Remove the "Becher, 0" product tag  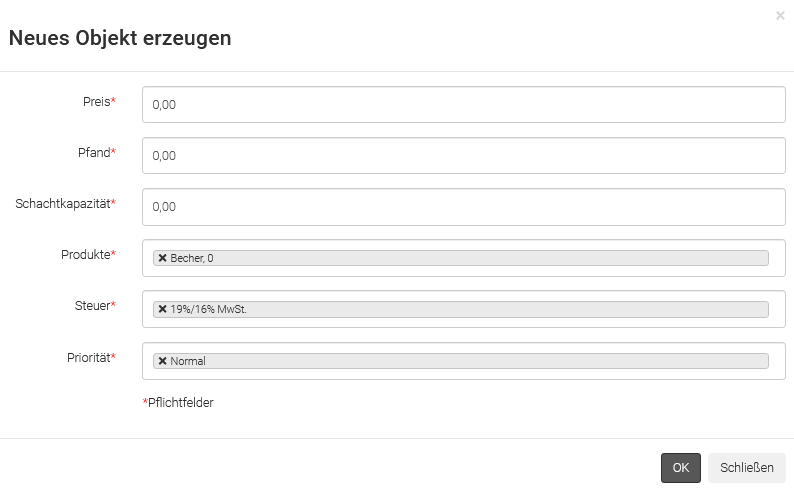pos(162,258)
